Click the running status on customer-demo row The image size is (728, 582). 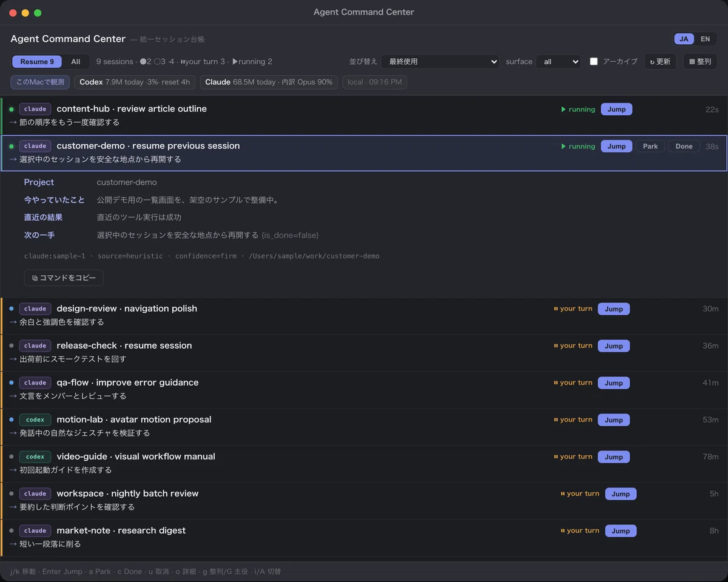point(578,147)
